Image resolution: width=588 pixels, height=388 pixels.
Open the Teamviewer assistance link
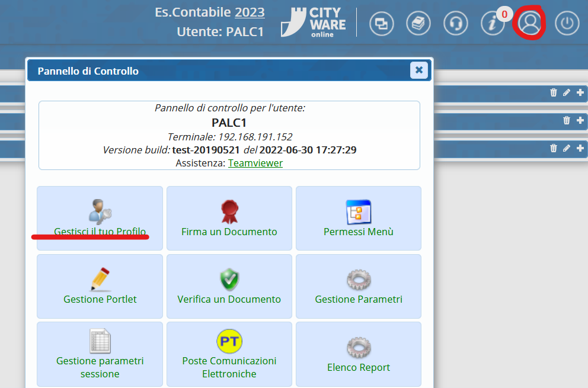255,163
